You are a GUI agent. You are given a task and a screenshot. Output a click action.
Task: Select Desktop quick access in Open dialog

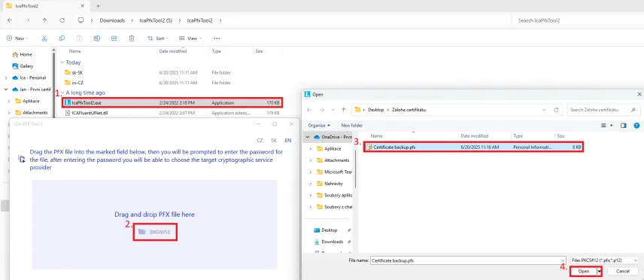tap(329, 230)
